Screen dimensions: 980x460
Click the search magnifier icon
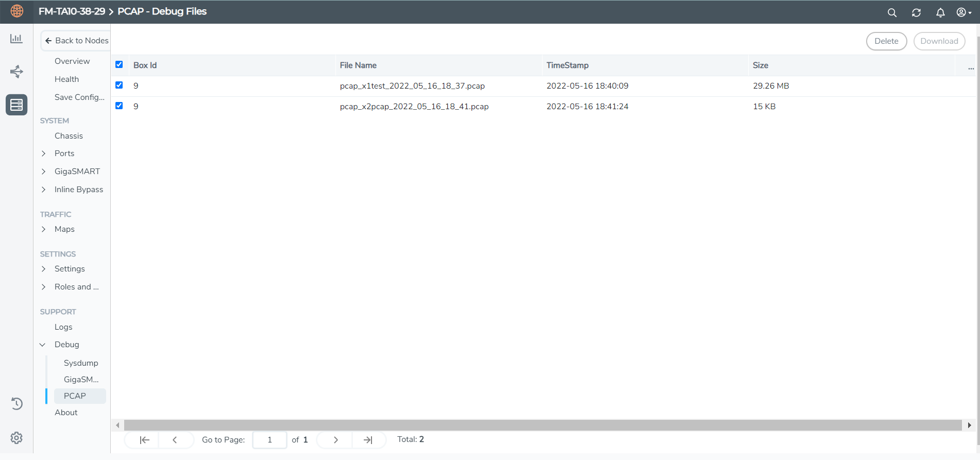coord(892,13)
